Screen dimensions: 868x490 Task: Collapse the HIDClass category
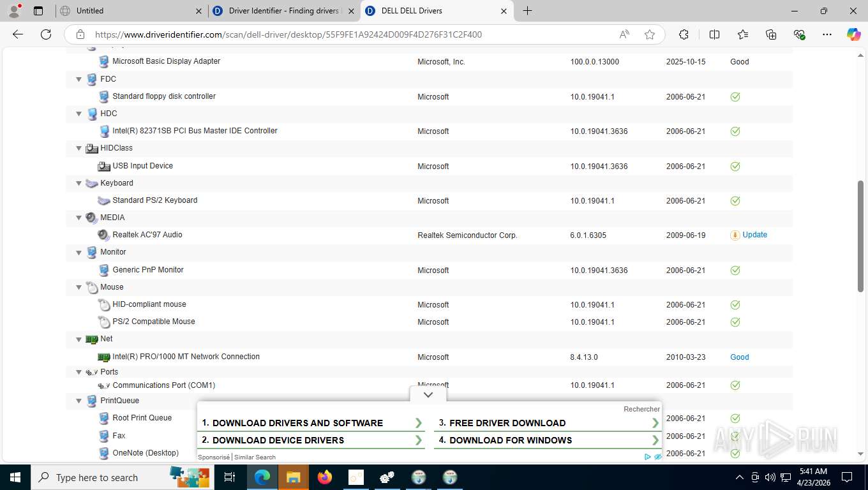coord(79,149)
